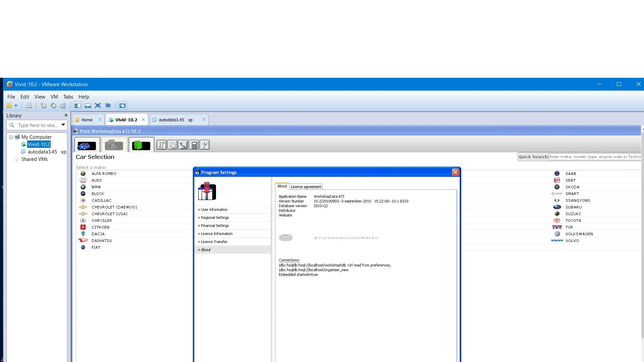Click the grey truck selection icon
Screen dimensions: 644x362
(114, 145)
